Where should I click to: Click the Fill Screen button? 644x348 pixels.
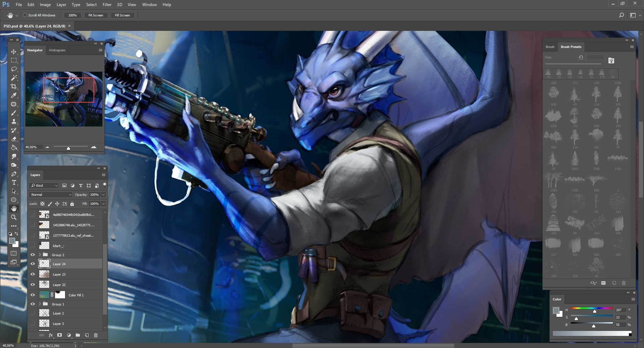coord(122,15)
